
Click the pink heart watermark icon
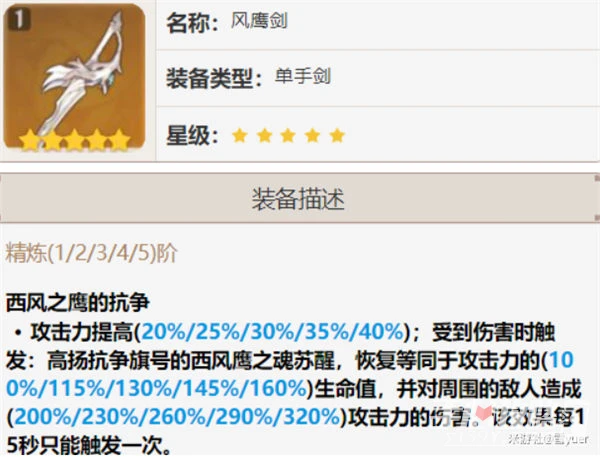tap(484, 413)
